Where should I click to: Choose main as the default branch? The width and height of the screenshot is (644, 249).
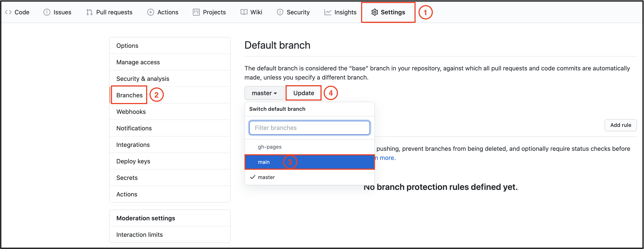(264, 162)
